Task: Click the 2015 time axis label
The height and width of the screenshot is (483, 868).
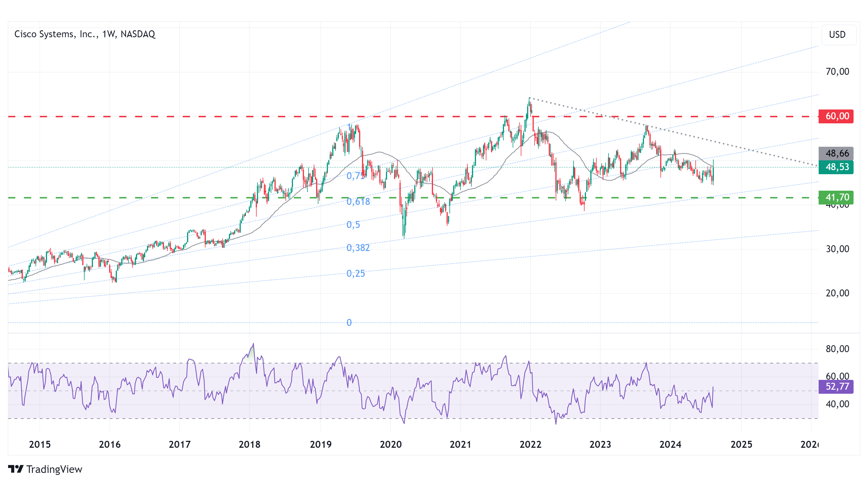Action: (x=40, y=445)
